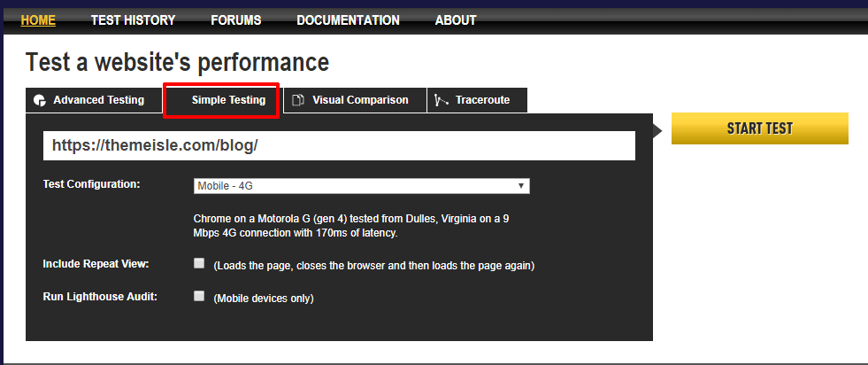Click the Advanced Testing pie chart icon
Viewport: 868px width, 365px height.
tap(39, 101)
